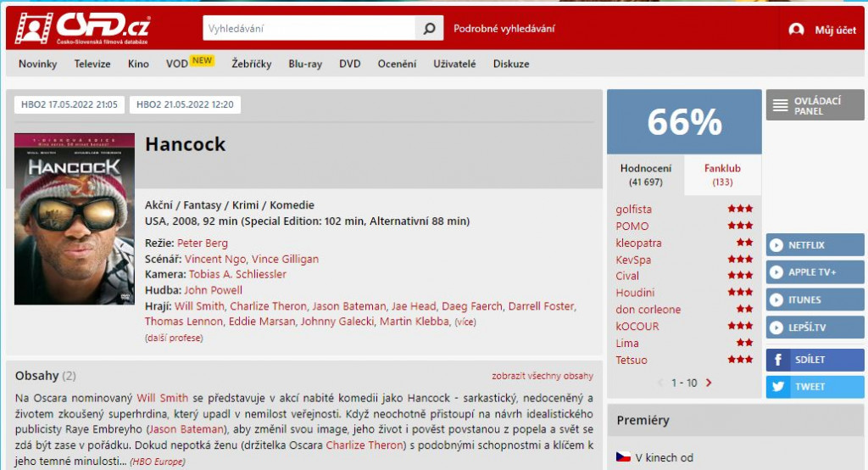
Task: Click the Facebook Sdílet icon
Action: 778,360
